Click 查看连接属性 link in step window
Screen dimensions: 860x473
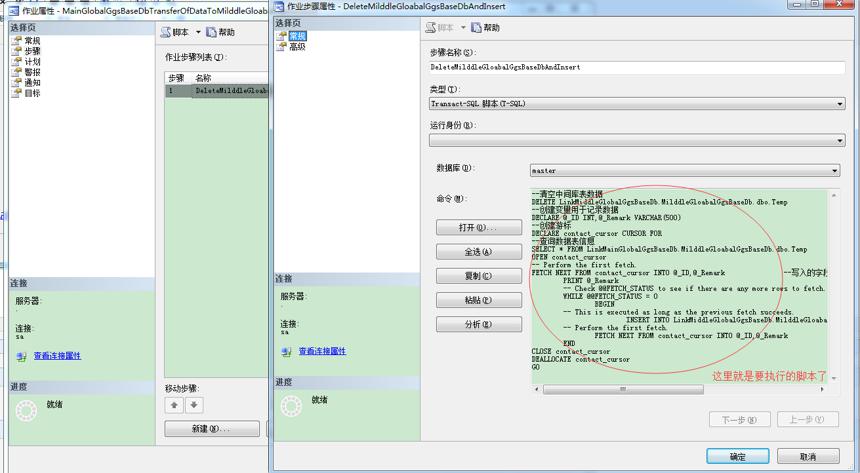[x=322, y=351]
